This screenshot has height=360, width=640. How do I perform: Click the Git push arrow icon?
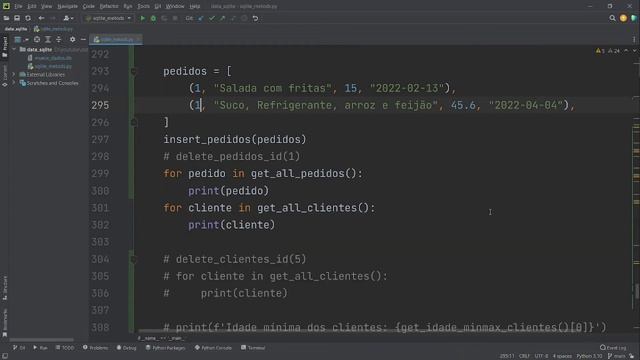tap(222, 18)
